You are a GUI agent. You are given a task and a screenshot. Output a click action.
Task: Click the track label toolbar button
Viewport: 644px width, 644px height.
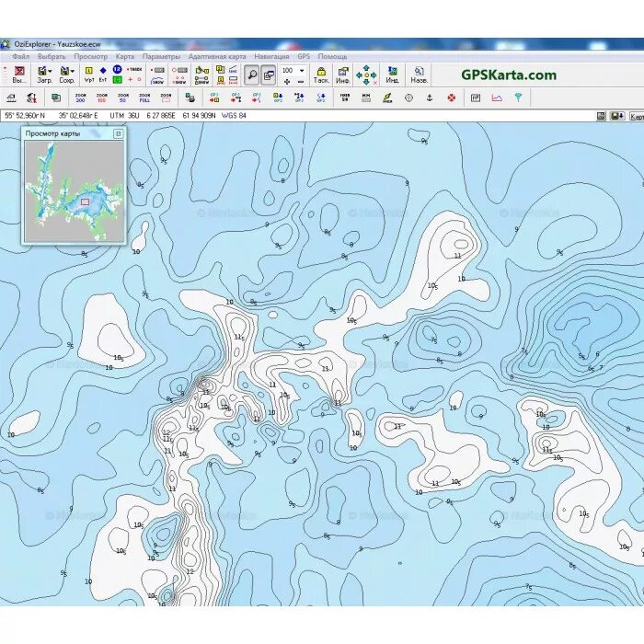pos(134,69)
